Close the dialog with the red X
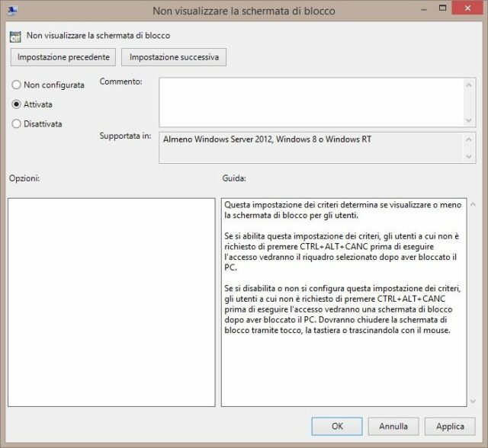Screen dimensions: 488x448 pyautogui.click(x=467, y=8)
